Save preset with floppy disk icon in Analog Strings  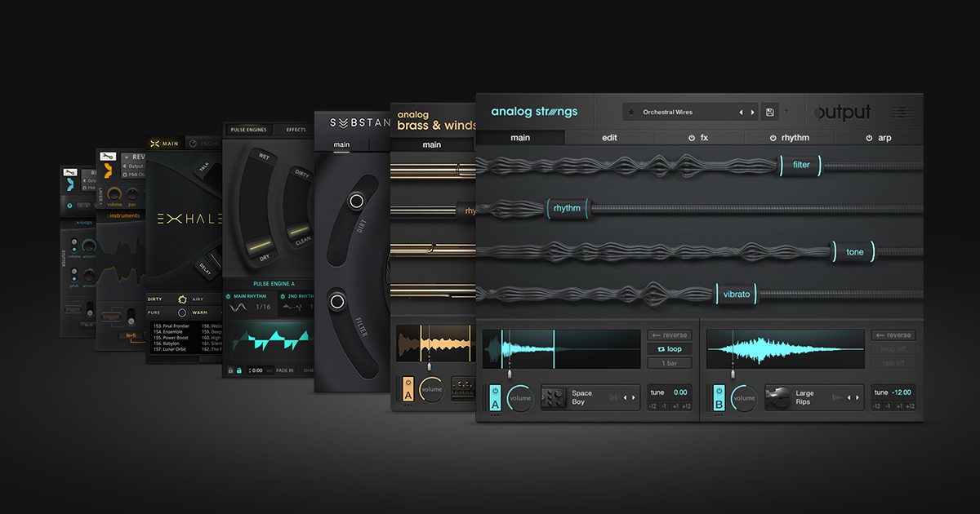[769, 112]
